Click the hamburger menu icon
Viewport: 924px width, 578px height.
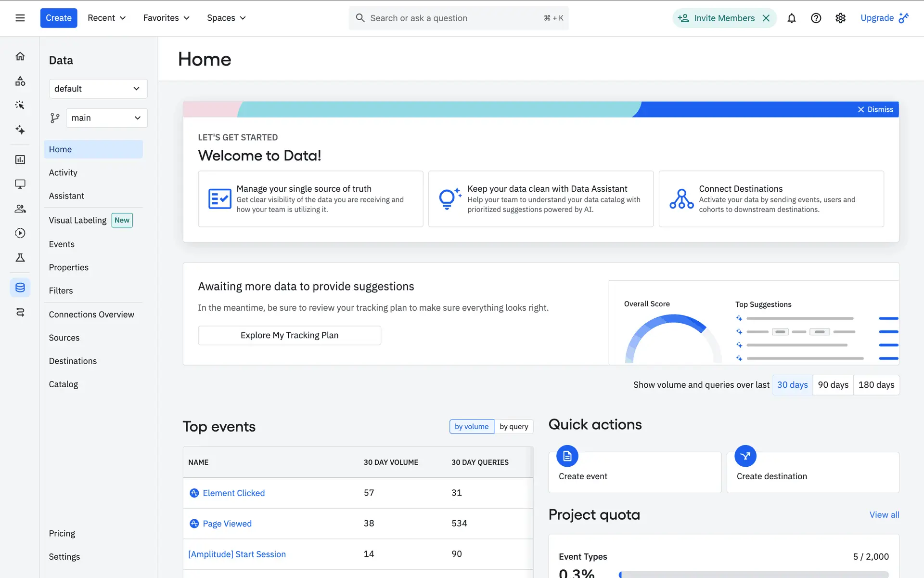click(x=20, y=18)
